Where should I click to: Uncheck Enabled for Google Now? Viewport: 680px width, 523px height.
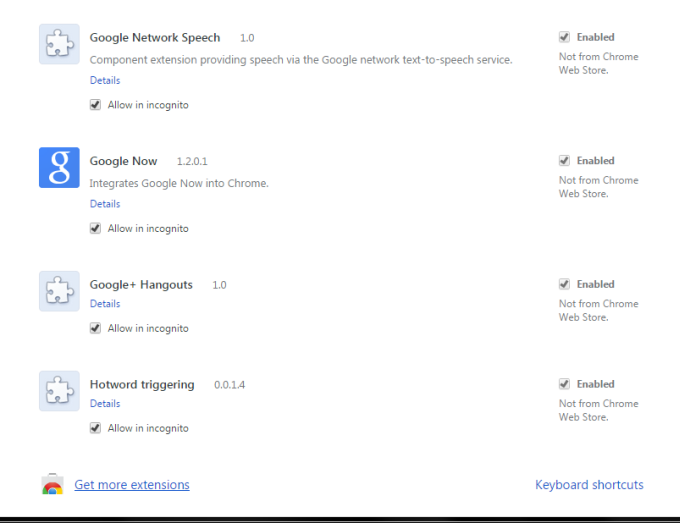pos(564,161)
